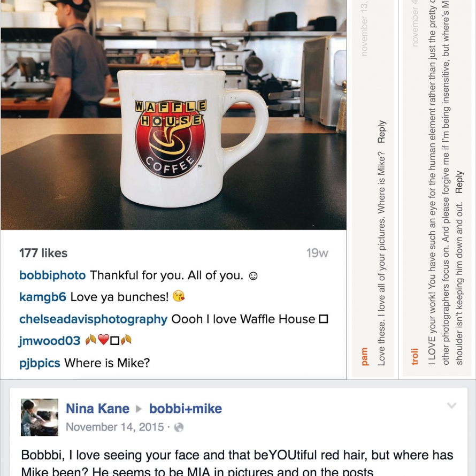Open troli's commenter name
Image resolution: width=476 pixels, height=476 pixels.
(414, 356)
